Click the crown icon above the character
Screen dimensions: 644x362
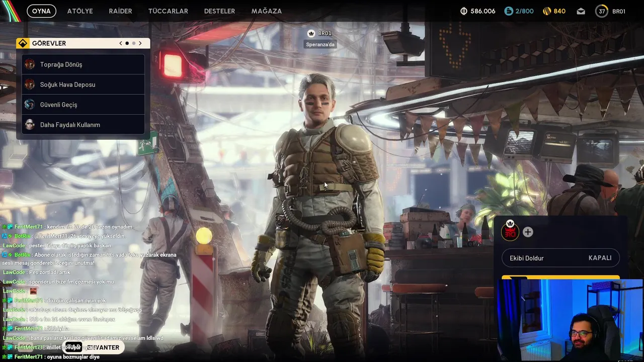311,33
